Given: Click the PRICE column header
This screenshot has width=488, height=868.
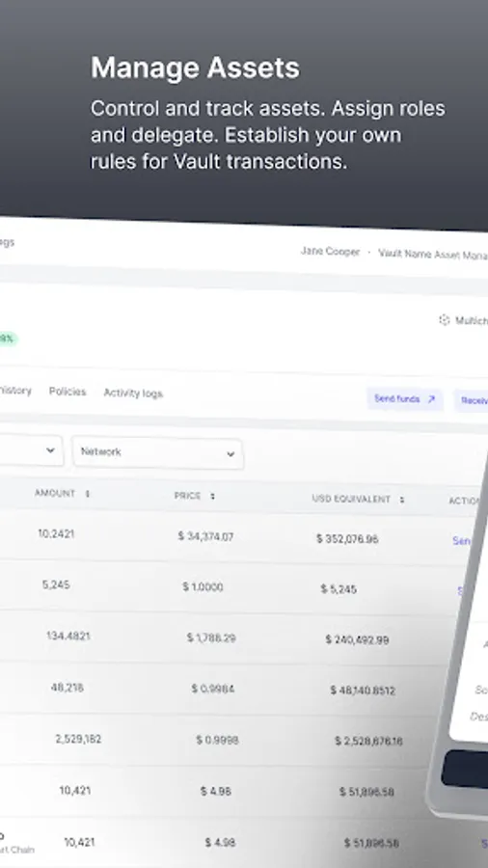Looking at the screenshot, I should tap(187, 496).
